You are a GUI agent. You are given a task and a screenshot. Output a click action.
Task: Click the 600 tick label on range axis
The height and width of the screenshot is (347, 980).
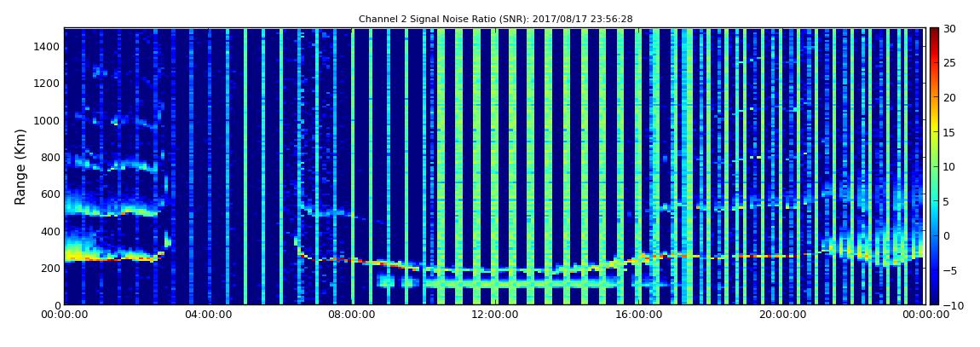click(50, 194)
